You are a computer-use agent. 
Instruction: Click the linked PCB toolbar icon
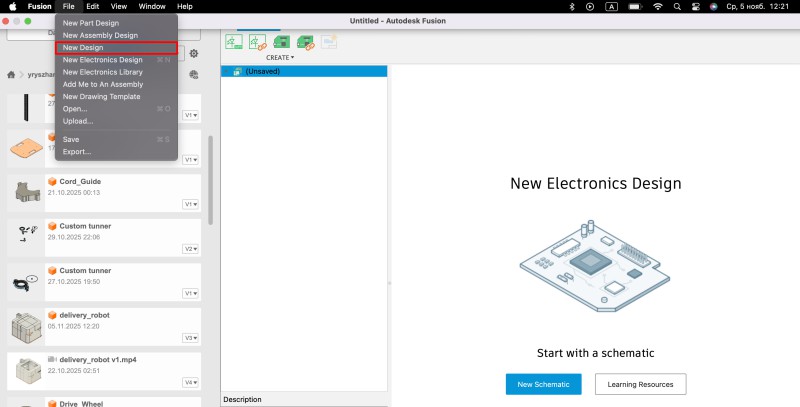[x=306, y=42]
